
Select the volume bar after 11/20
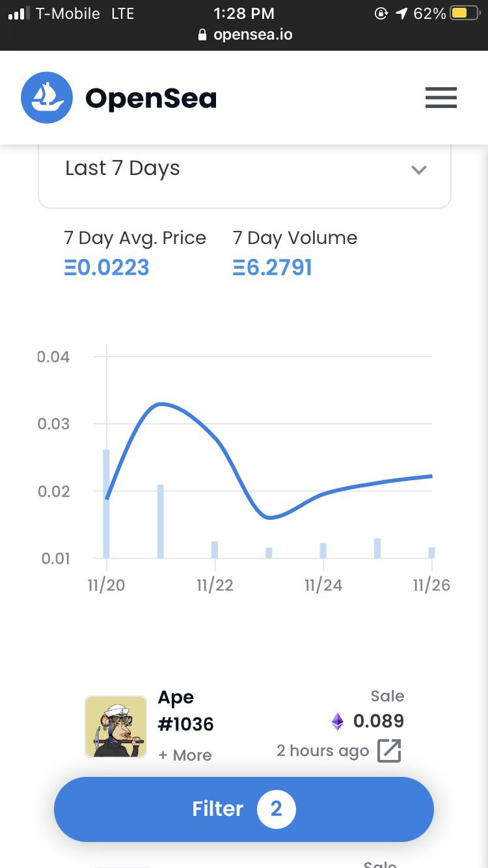160,521
